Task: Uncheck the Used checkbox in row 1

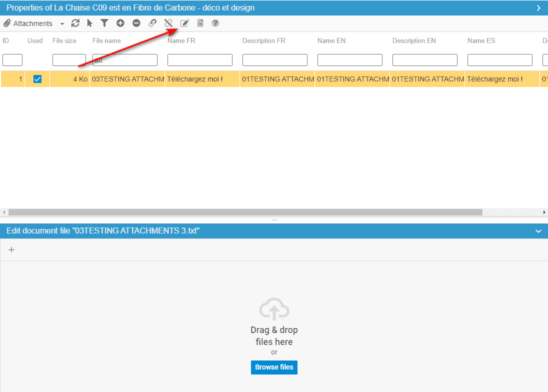Action: pyautogui.click(x=37, y=79)
